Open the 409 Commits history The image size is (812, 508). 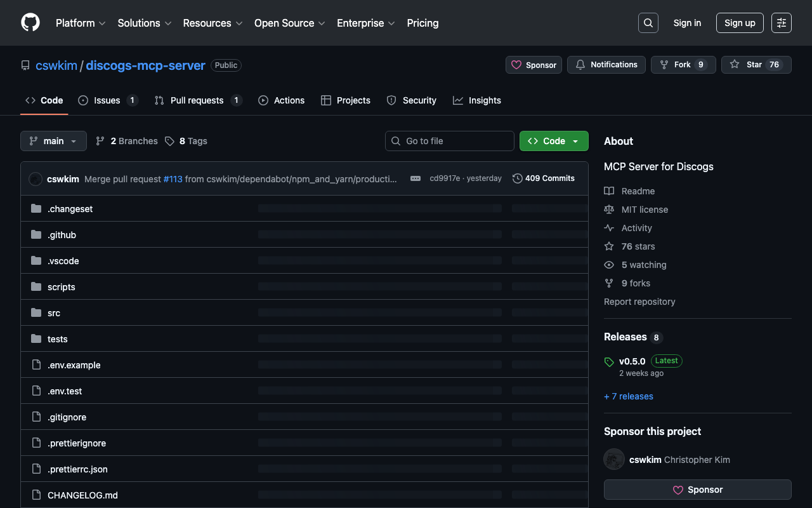point(543,178)
